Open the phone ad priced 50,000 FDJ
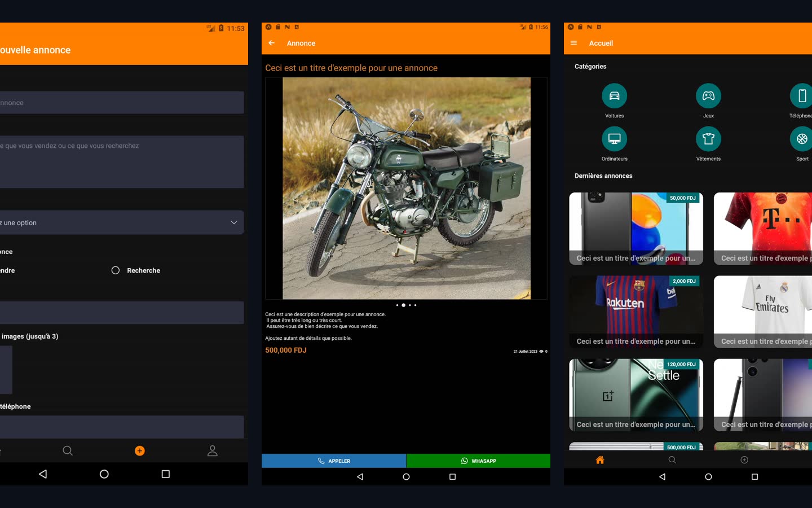 click(636, 229)
